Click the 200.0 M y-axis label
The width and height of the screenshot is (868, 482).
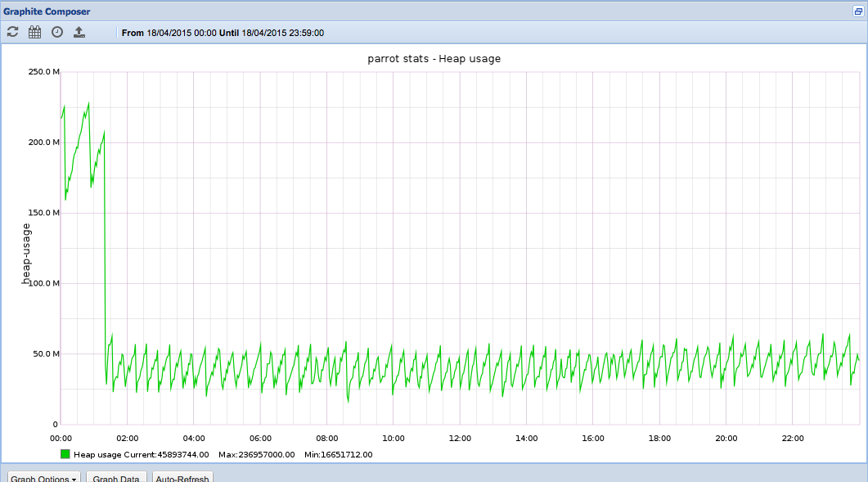click(43, 142)
